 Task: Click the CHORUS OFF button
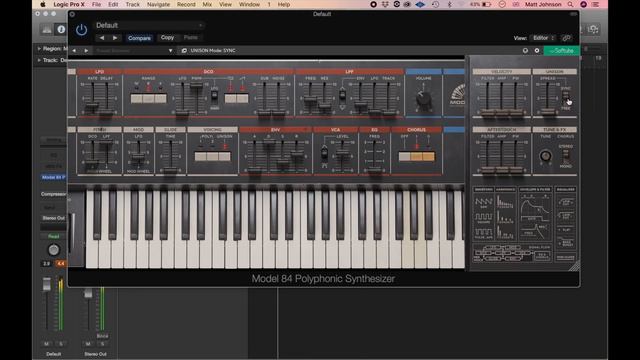[x=404, y=157]
